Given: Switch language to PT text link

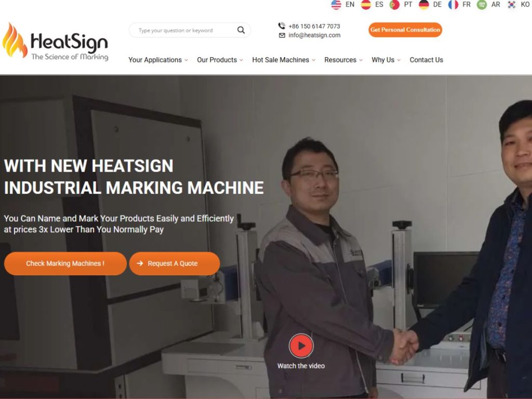Looking at the screenshot, I should coord(408,4).
